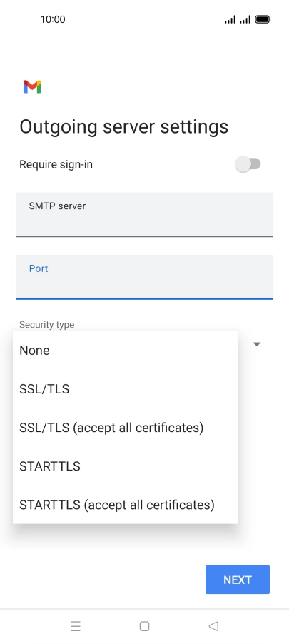This screenshot has width=289, height=644.
Task: Choose STARTTLS security type
Action: [x=125, y=466]
